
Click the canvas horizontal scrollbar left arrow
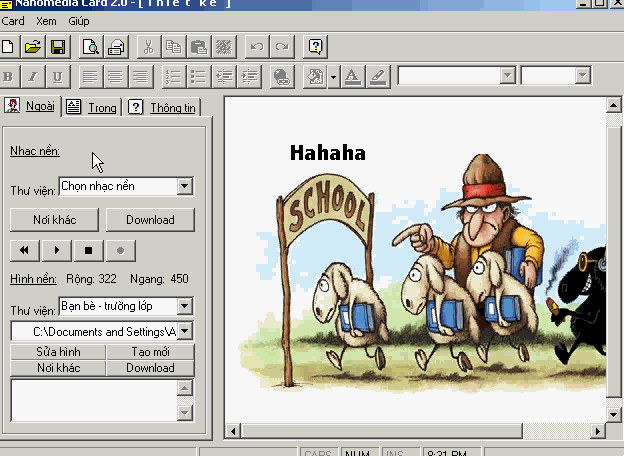tap(233, 431)
